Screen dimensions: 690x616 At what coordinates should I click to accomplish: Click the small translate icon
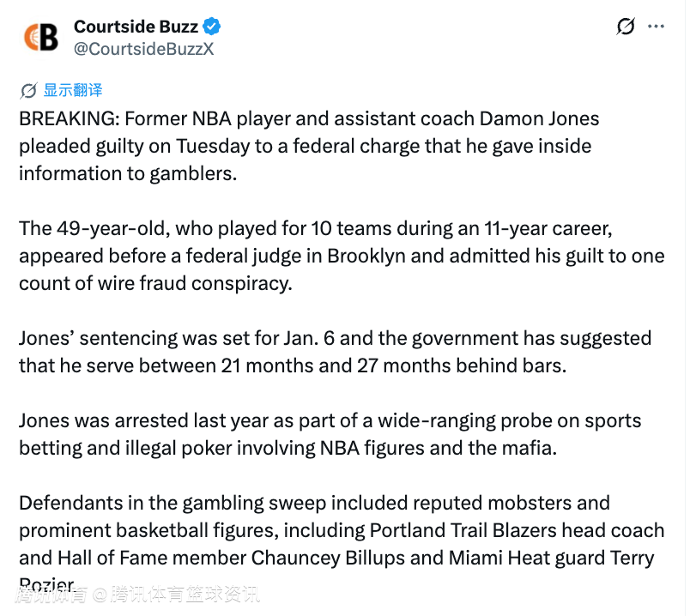pyautogui.click(x=28, y=90)
